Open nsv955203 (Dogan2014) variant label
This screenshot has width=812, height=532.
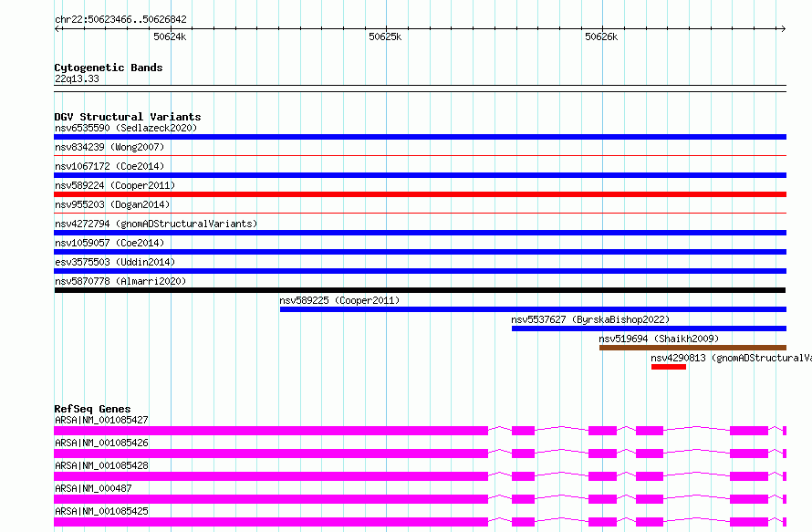pos(112,204)
